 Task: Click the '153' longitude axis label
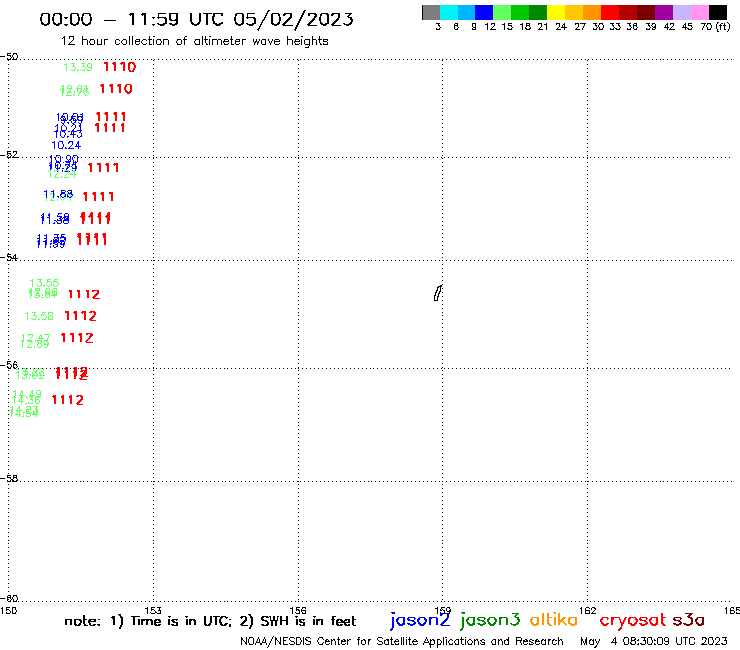[153, 610]
